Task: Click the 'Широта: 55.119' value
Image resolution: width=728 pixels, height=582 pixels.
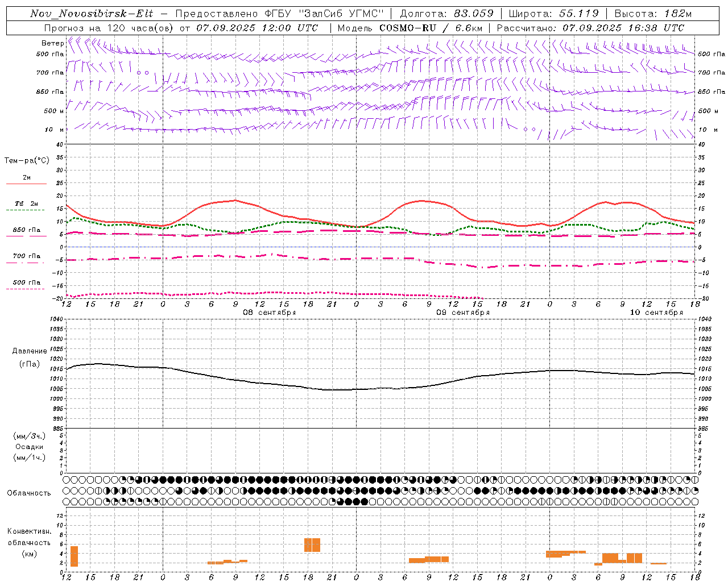Action: click(554, 14)
